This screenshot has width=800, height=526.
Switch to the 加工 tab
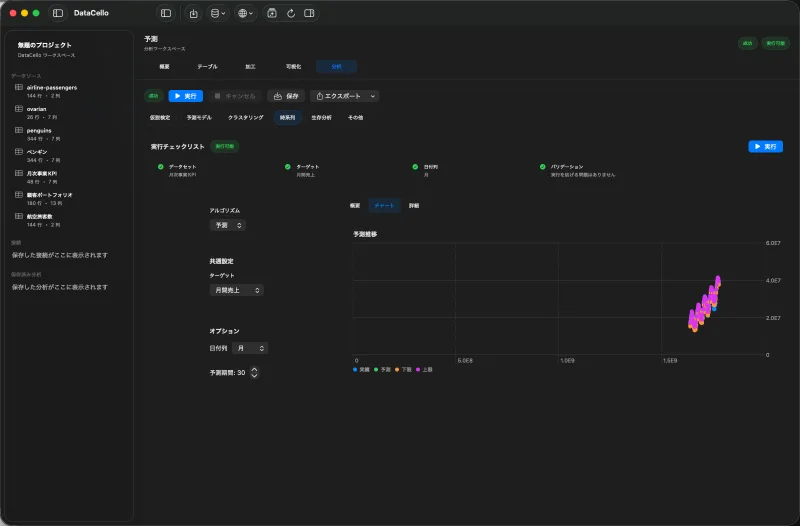tap(250, 66)
